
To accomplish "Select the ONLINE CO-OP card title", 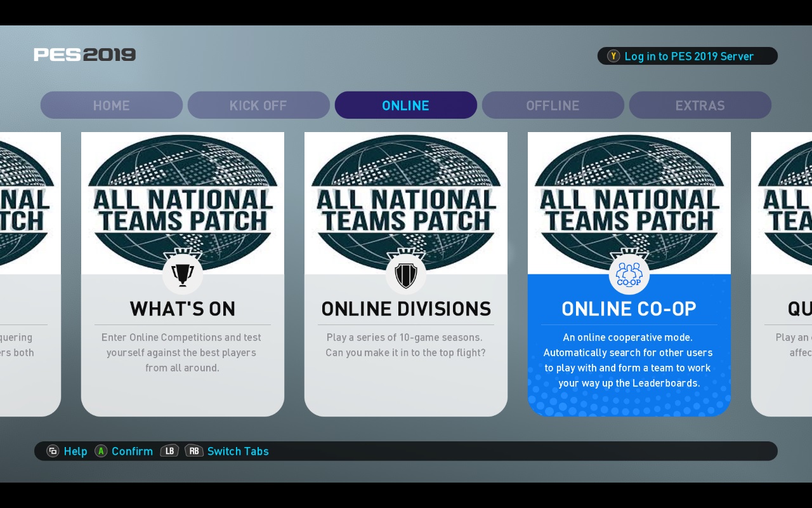I will pyautogui.click(x=629, y=309).
